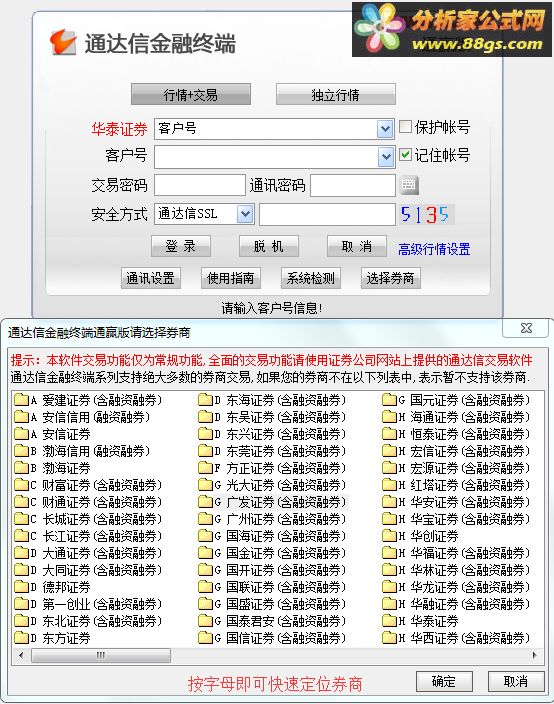Refresh the 5135 verification code image

coord(426,214)
